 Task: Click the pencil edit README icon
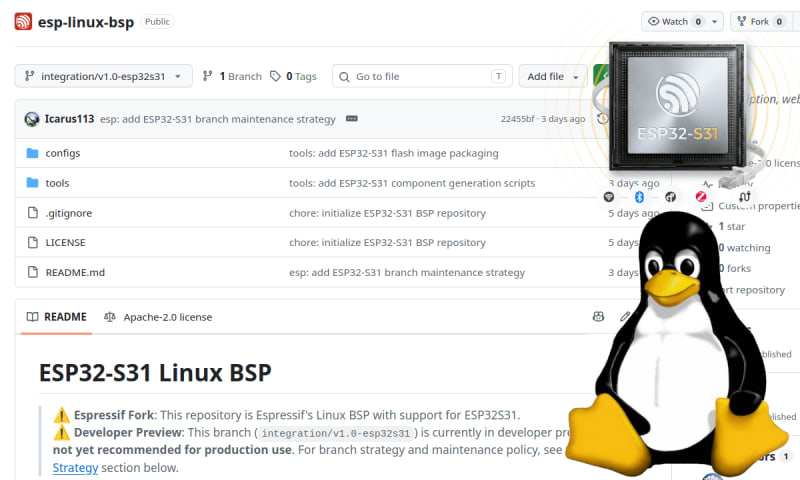625,316
